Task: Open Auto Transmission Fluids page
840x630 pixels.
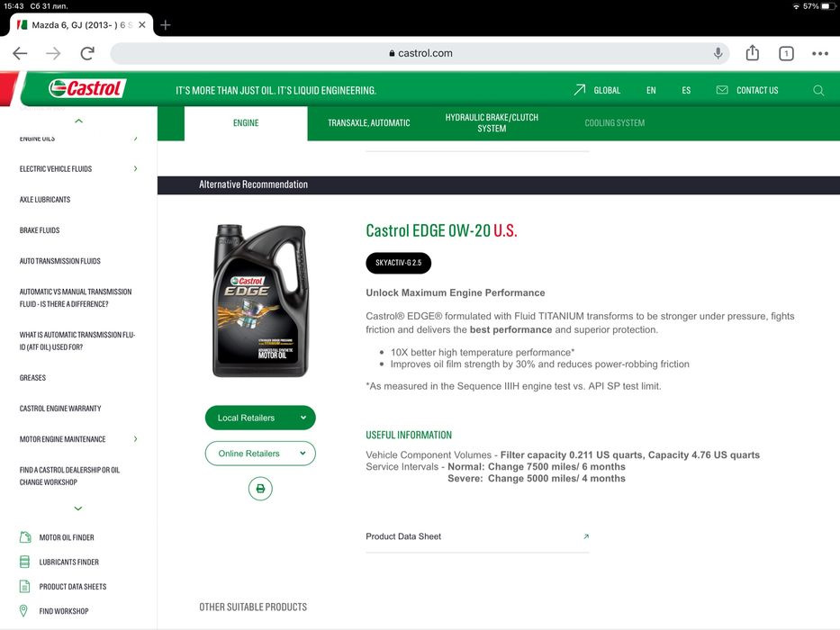Action: coord(60,261)
